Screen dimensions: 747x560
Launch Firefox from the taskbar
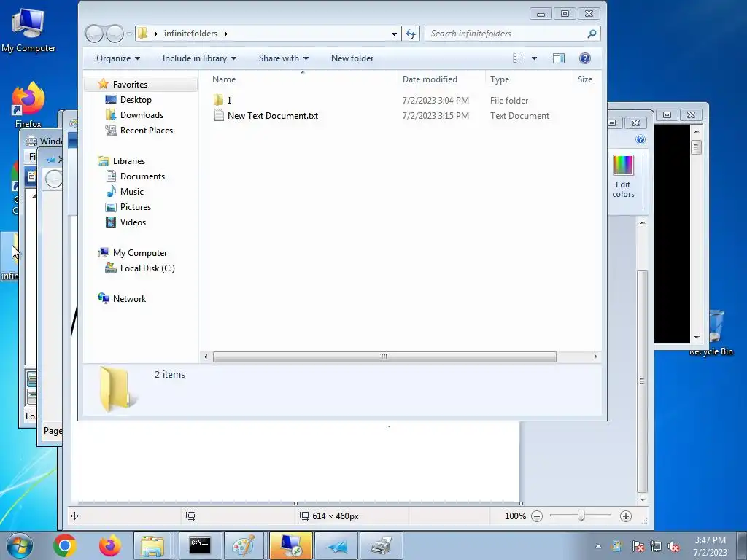(109, 545)
